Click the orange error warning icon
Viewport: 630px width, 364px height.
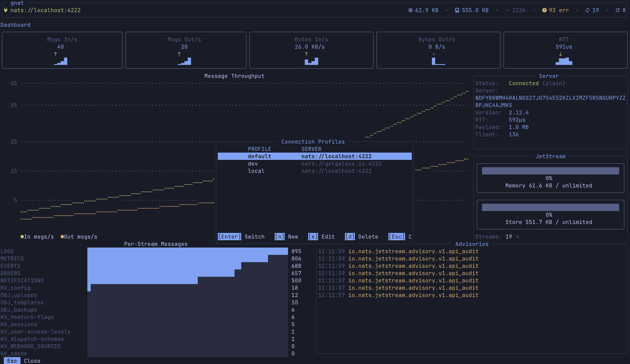(544, 10)
